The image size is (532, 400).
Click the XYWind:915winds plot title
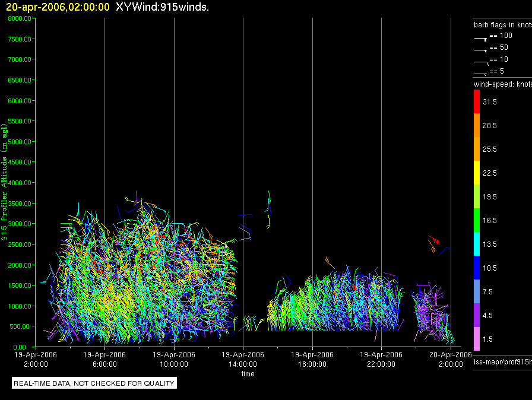point(162,7)
